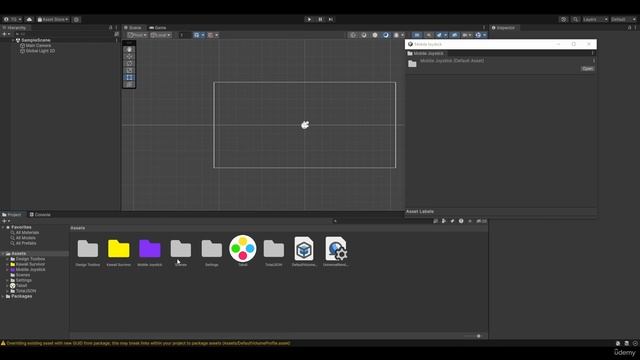Screen dimensions: 640x360
Task: Open the Pivot handle position dropdown
Action: click(x=137, y=35)
